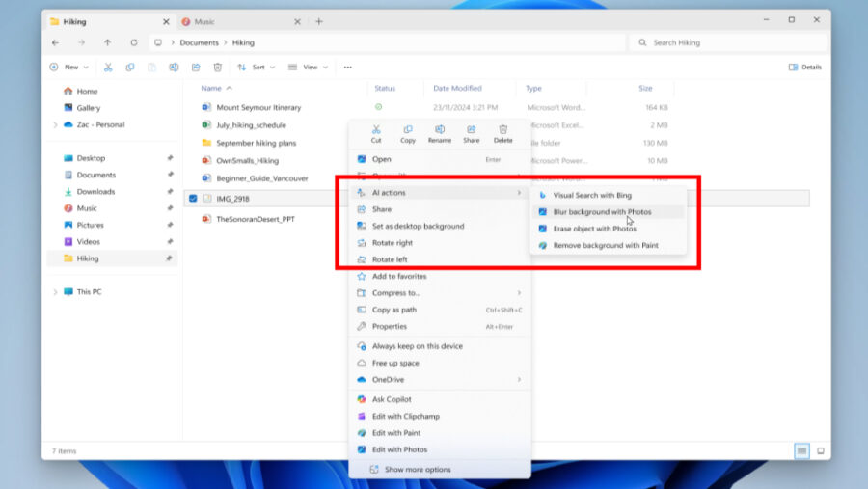Click the toolbar Delete trash icon
Image resolution: width=868 pixels, height=489 pixels.
pos(218,67)
